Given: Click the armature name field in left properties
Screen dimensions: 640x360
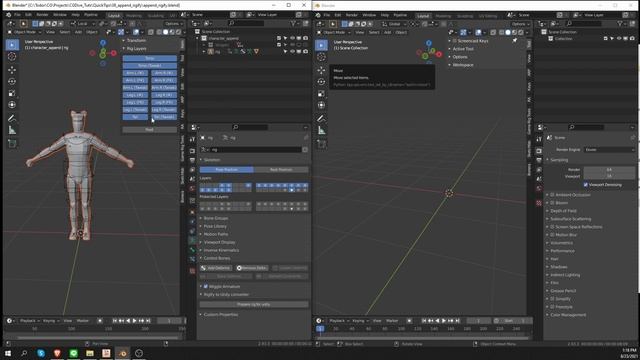Looking at the screenshot, I should click(x=256, y=150).
